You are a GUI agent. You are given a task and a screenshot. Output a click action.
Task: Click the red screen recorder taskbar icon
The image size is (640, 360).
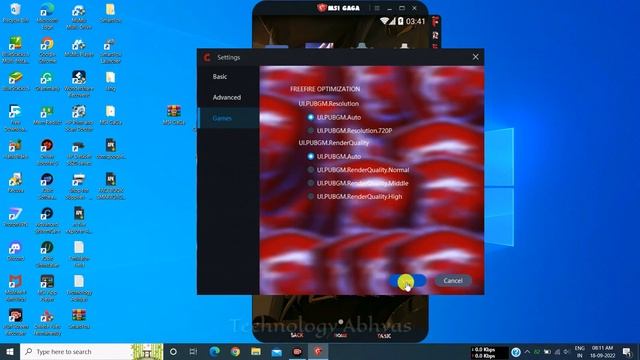tap(298, 351)
